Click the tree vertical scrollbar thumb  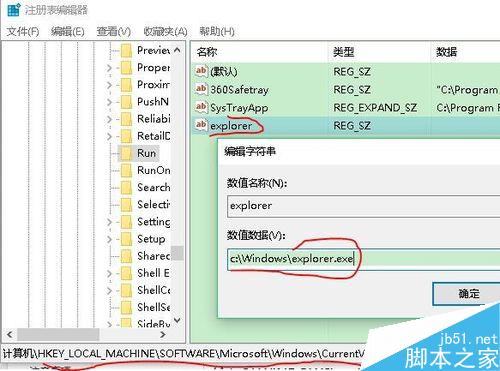tap(177, 253)
